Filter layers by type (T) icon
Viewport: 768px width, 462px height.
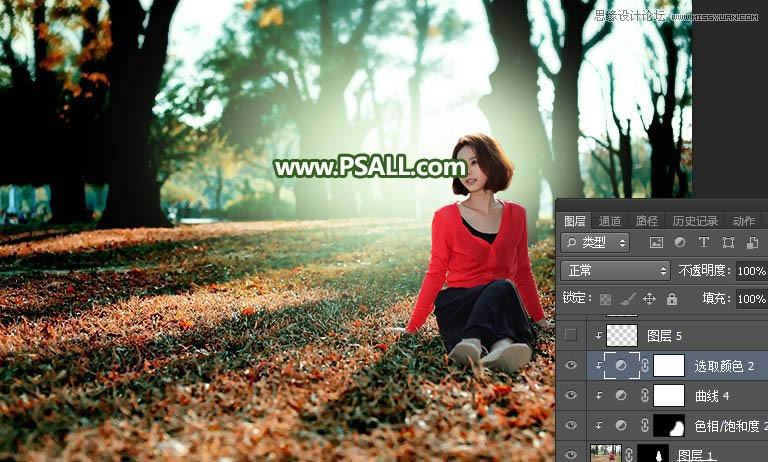click(x=704, y=242)
